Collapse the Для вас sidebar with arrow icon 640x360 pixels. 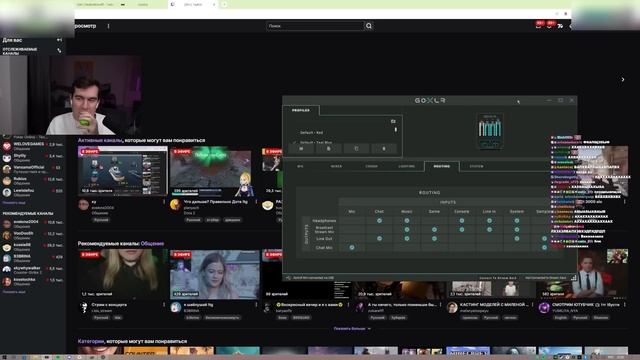pyautogui.click(x=59, y=40)
